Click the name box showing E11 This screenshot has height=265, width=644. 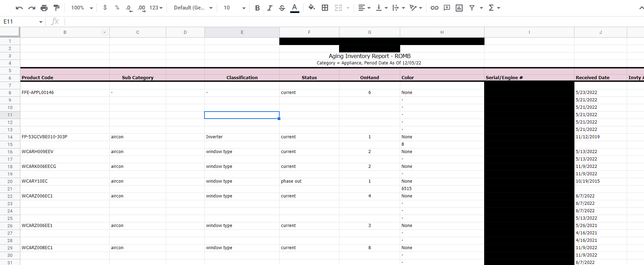pos(20,22)
